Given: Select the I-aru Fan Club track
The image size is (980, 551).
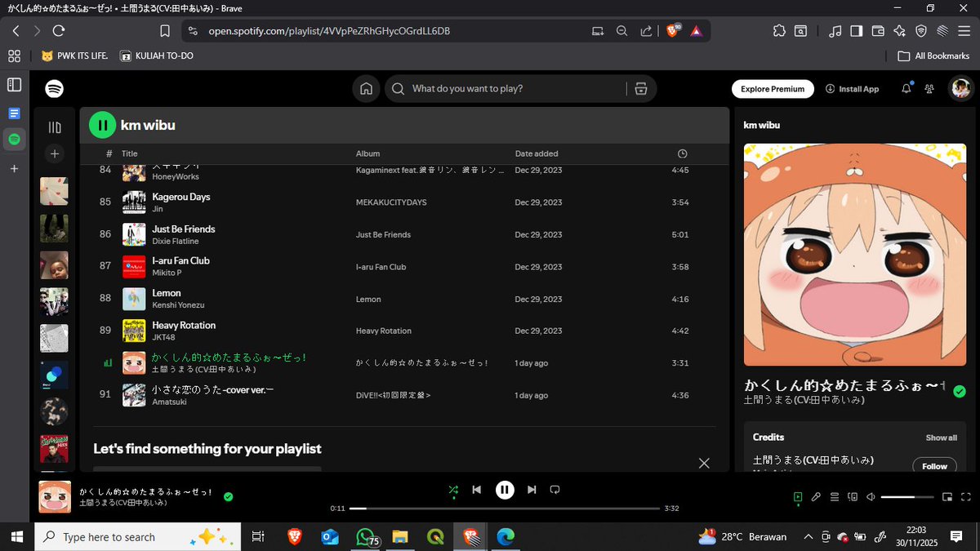Looking at the screenshot, I should pyautogui.click(x=404, y=267).
